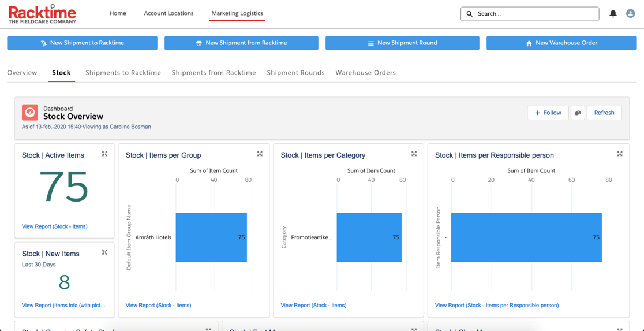This screenshot has width=644, height=331.
Task: Expand the Items per Category chart
Action: [414, 154]
